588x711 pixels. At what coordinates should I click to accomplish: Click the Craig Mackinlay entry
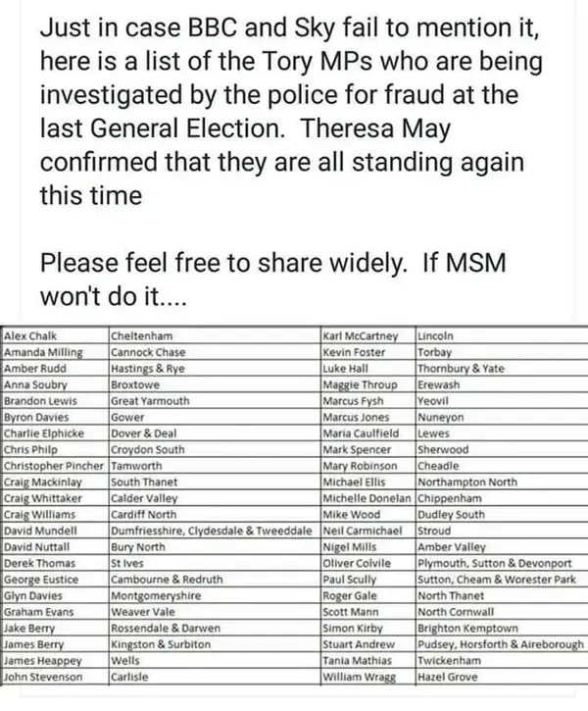click(54, 482)
